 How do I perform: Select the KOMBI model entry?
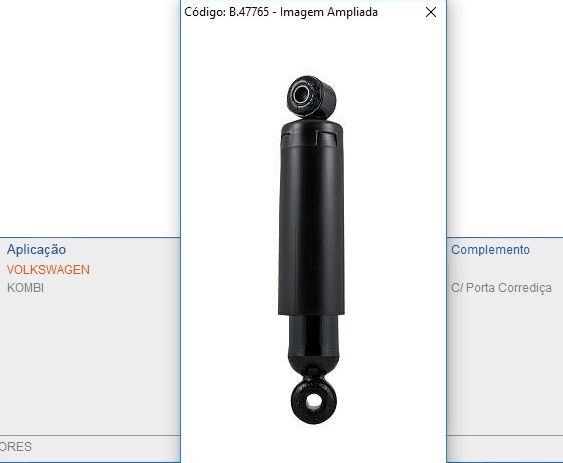(25, 288)
